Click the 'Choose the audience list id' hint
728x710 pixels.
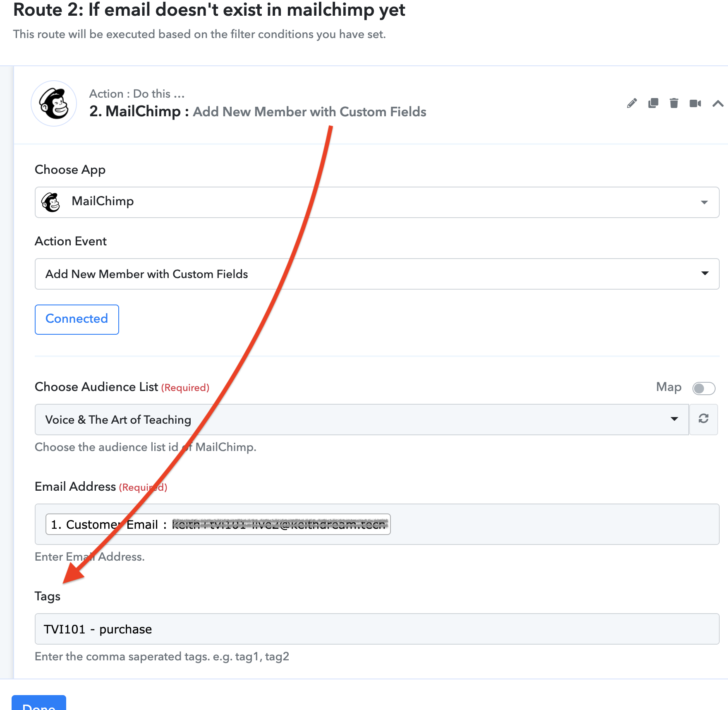[146, 447]
